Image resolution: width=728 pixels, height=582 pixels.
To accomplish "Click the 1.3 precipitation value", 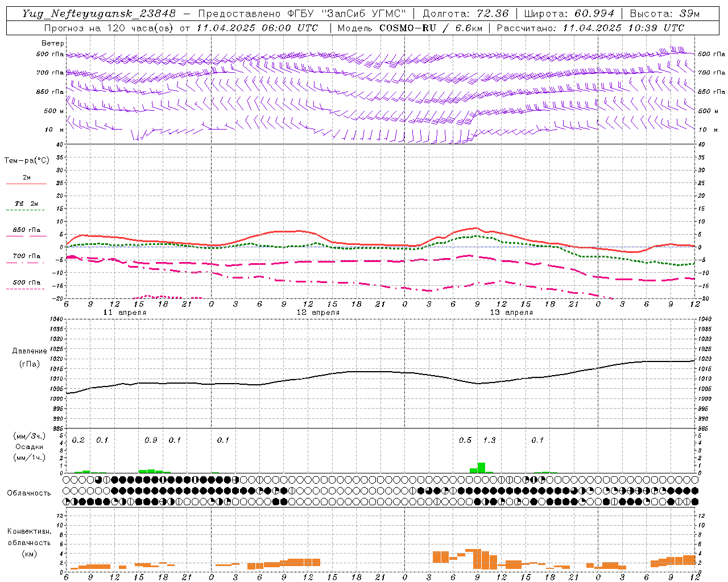I will [x=489, y=440].
